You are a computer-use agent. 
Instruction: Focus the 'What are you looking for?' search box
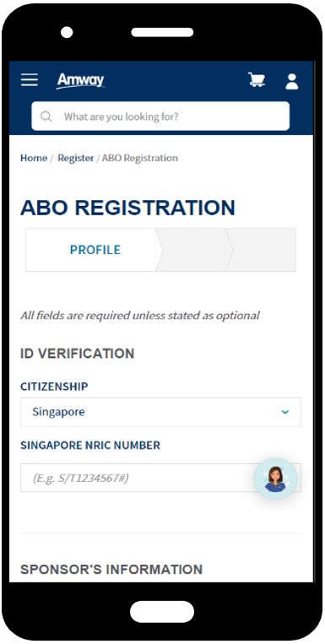point(160,116)
